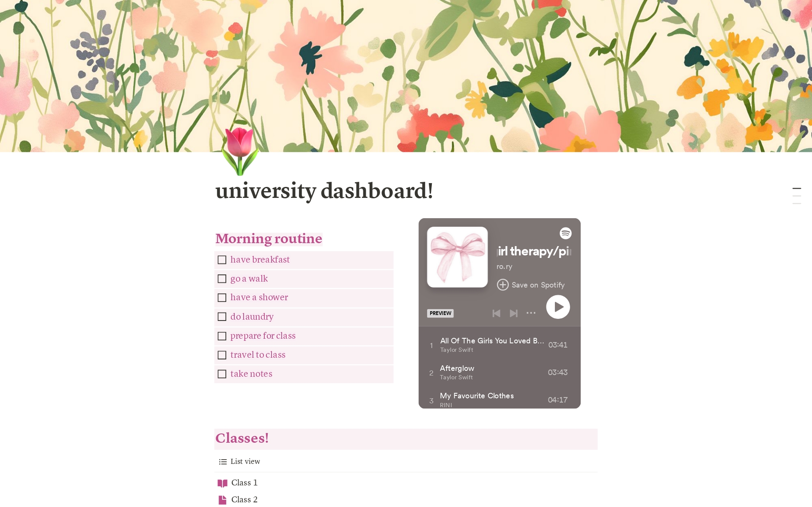The image size is (812, 507).
Task: Click the more options icon on Spotify
Action: [531, 313]
